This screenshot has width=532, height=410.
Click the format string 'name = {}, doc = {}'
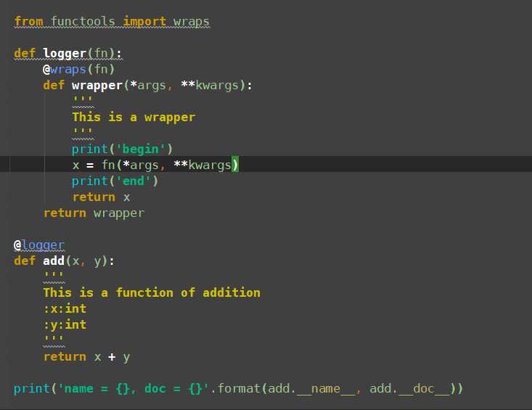click(134, 388)
